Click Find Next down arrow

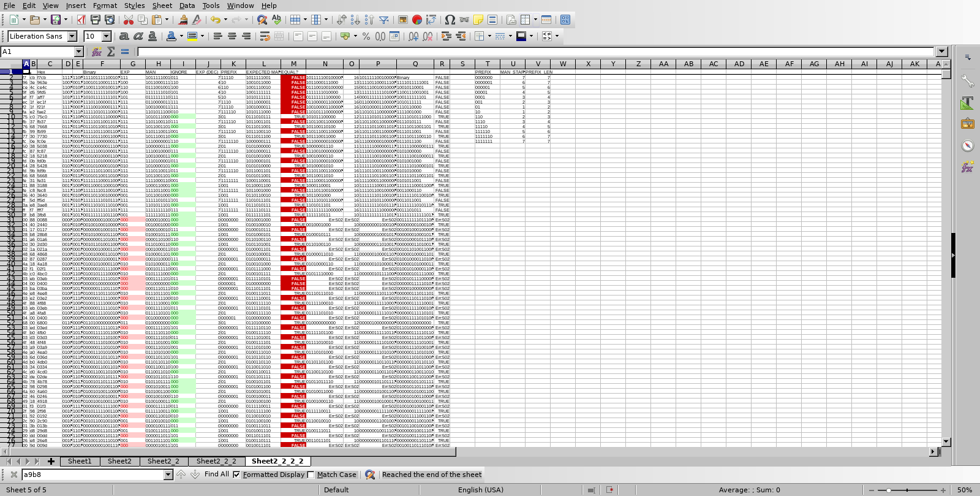tap(195, 475)
